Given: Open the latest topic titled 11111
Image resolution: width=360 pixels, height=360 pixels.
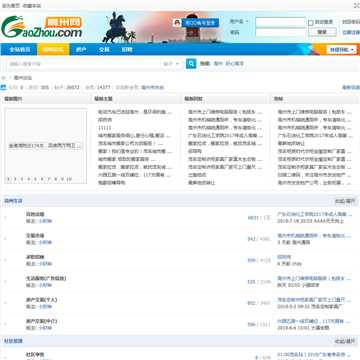Looking at the screenshot, I should 104,128.
